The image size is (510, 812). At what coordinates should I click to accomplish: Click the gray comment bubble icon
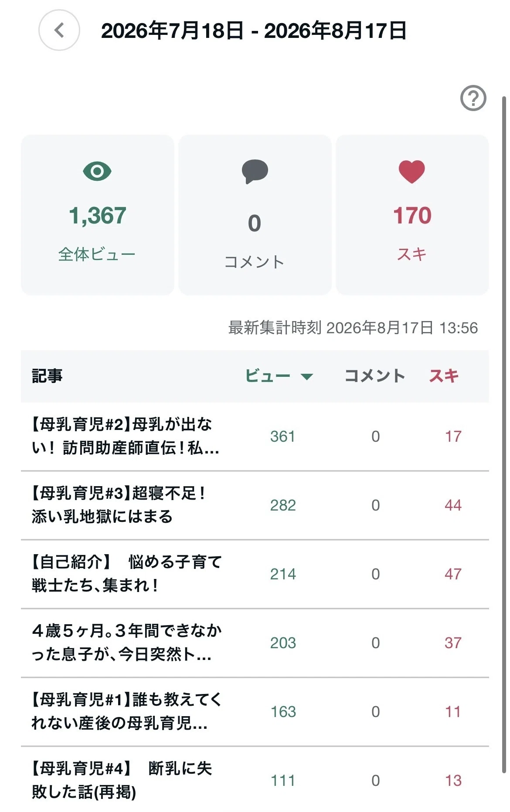click(255, 172)
